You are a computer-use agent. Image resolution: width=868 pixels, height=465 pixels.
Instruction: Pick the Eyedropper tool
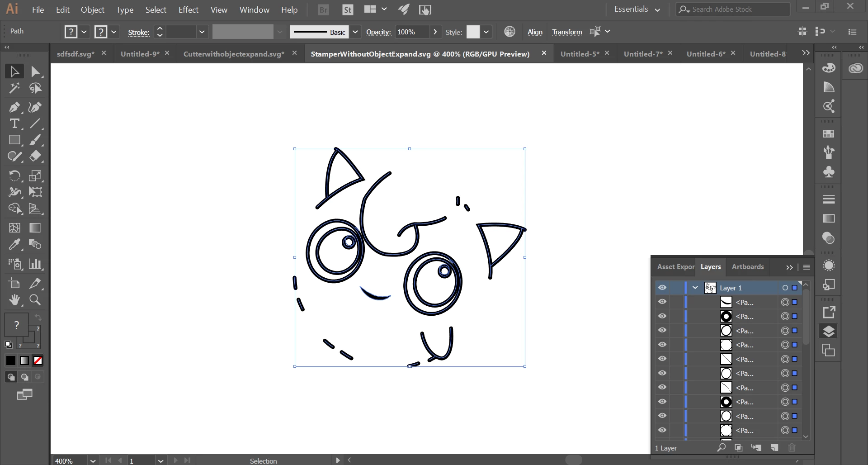pos(14,245)
